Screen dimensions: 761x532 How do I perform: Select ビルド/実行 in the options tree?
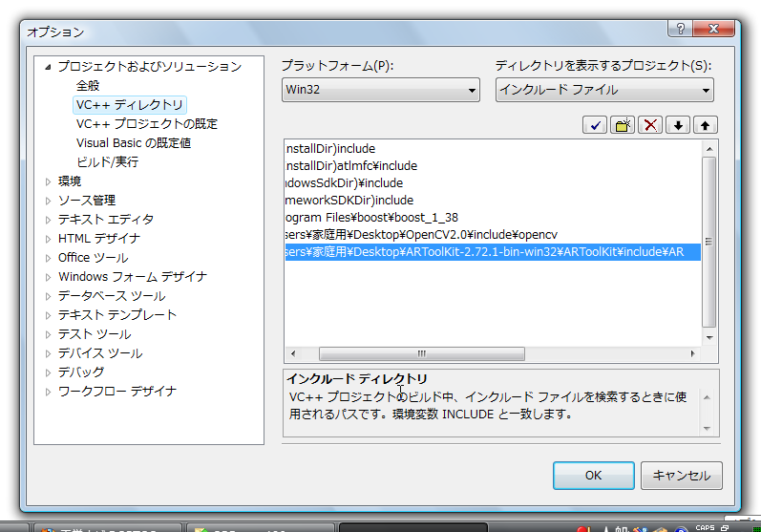pos(107,162)
